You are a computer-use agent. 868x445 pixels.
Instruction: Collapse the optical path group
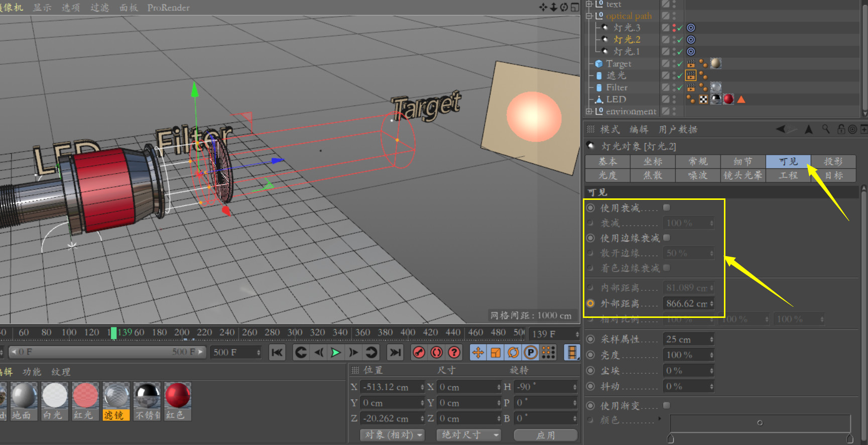[x=589, y=16]
